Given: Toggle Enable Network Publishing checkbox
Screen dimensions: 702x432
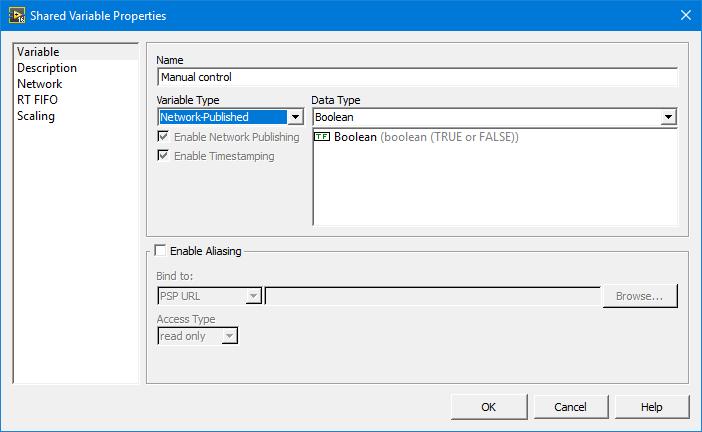Looking at the screenshot, I should click(x=163, y=136).
